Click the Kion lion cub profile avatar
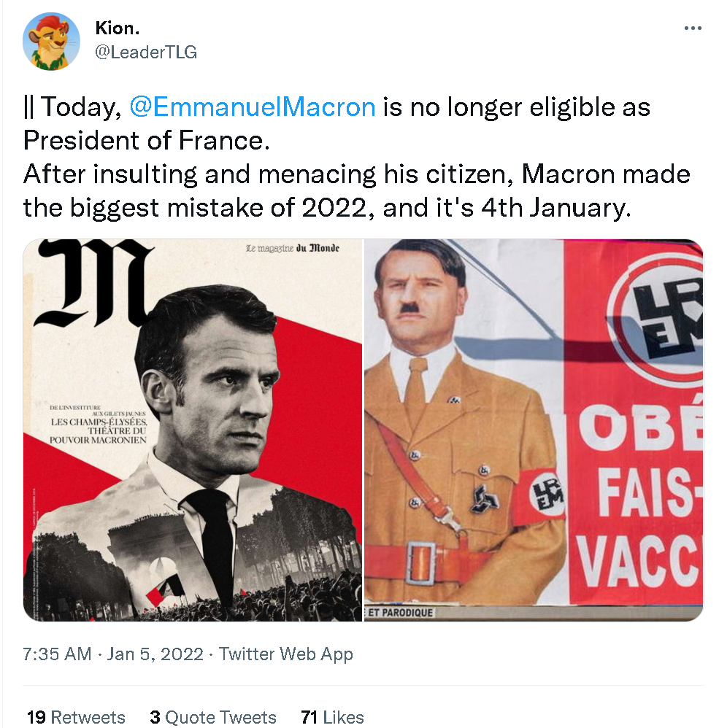Image resolution: width=719 pixels, height=728 pixels. coord(51,42)
